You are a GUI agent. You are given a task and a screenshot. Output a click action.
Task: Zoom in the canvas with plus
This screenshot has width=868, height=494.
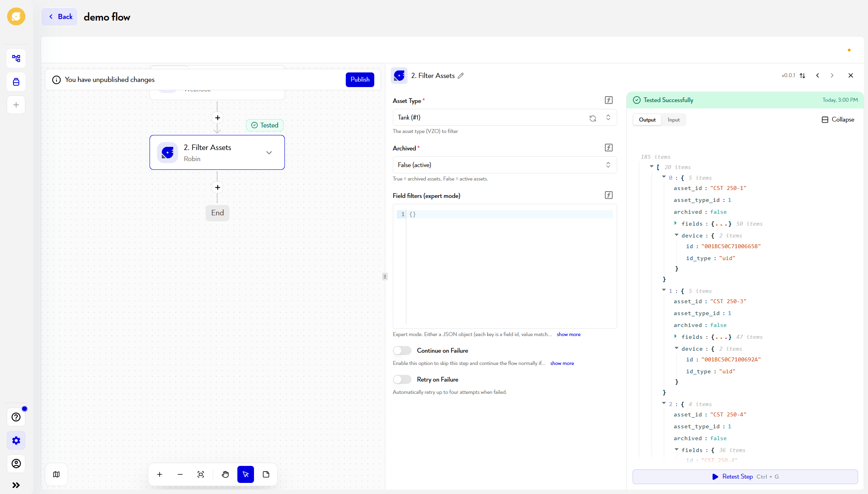click(x=160, y=474)
